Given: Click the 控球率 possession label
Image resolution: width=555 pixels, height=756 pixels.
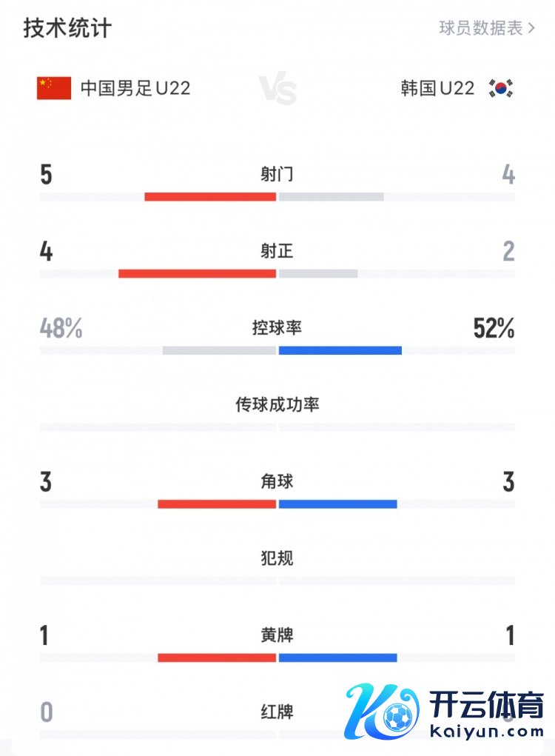Looking at the screenshot, I should point(277,328).
